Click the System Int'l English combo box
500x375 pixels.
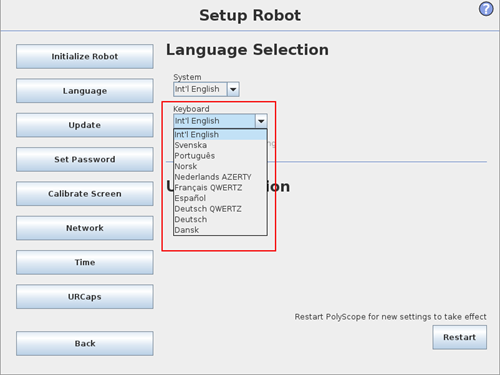click(206, 89)
